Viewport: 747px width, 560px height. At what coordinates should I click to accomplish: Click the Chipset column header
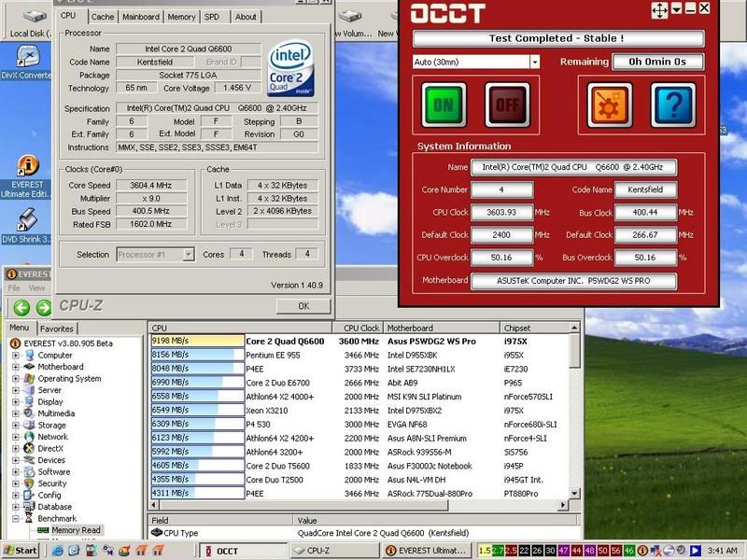[x=534, y=328]
